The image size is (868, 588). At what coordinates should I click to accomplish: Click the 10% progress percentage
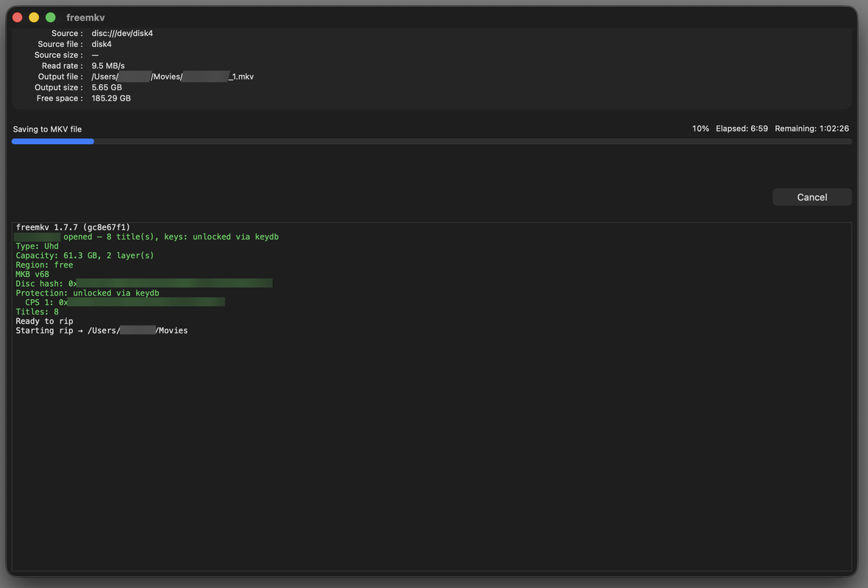coord(700,129)
